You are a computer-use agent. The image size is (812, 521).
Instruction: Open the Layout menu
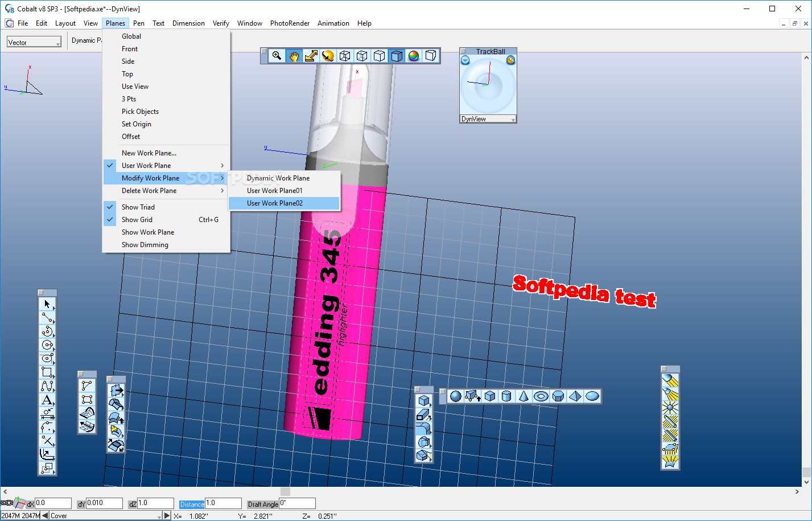tap(65, 23)
